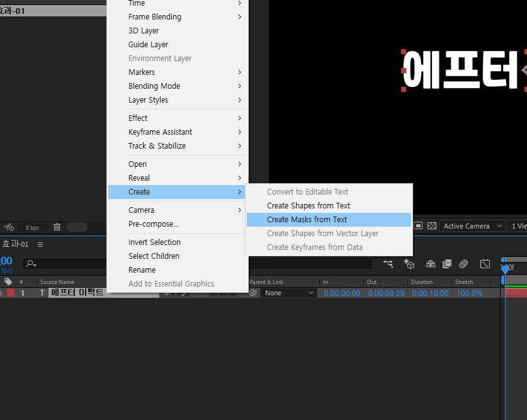Expand the Open submenu
The image size is (527, 420).
click(178, 164)
